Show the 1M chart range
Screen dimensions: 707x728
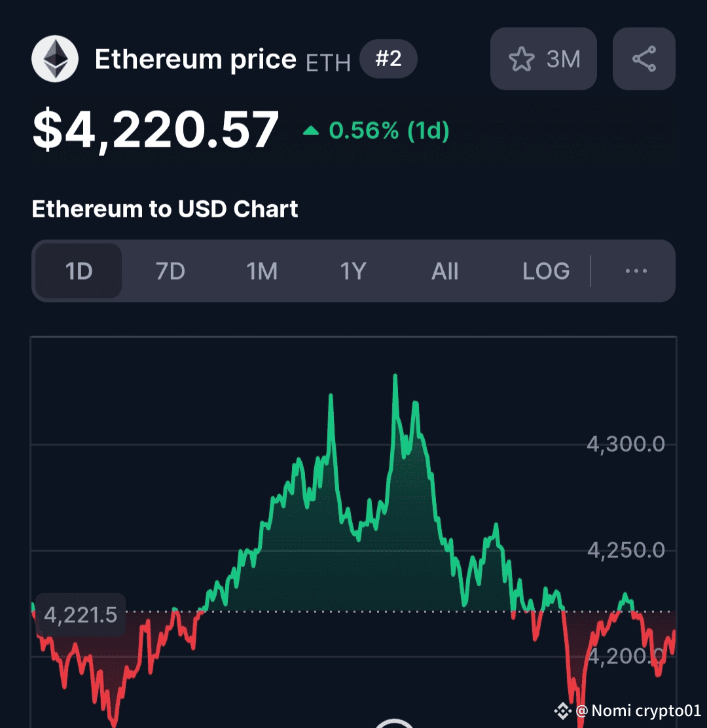pos(262,271)
